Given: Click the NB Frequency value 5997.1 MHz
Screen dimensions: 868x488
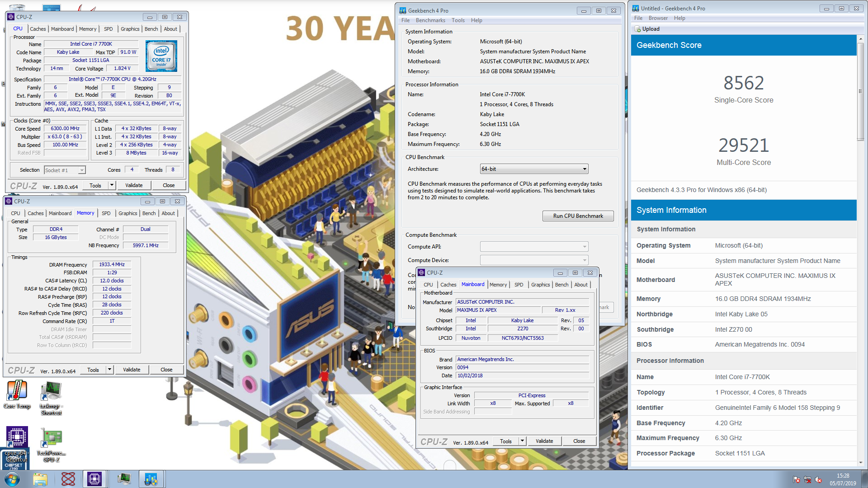Looking at the screenshot, I should pyautogui.click(x=146, y=246).
